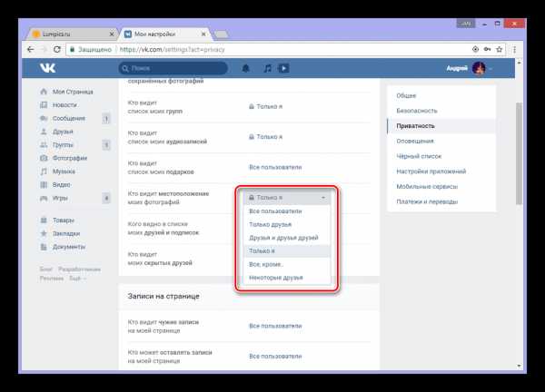The width and height of the screenshot is (545, 392).
Task: Open the video player icon in header
Action: [x=283, y=68]
